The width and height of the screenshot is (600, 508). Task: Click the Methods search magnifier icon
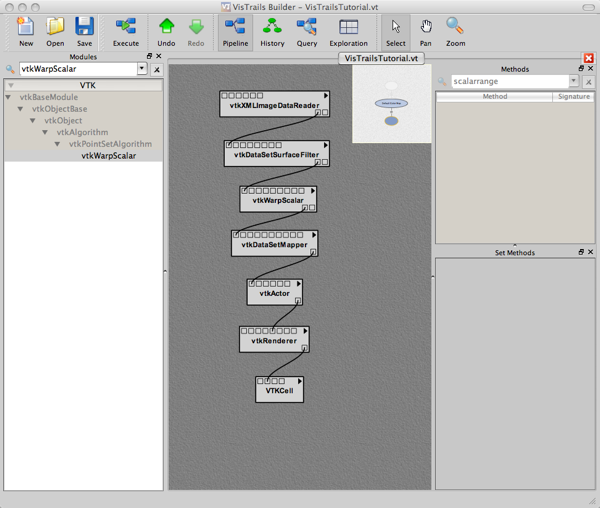[442, 81]
